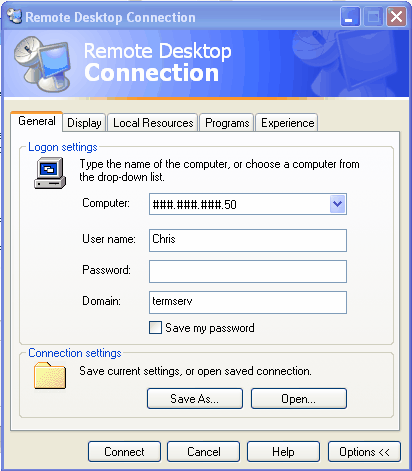This screenshot has height=471, width=412.
Task: Select the General tab
Action: [37, 121]
